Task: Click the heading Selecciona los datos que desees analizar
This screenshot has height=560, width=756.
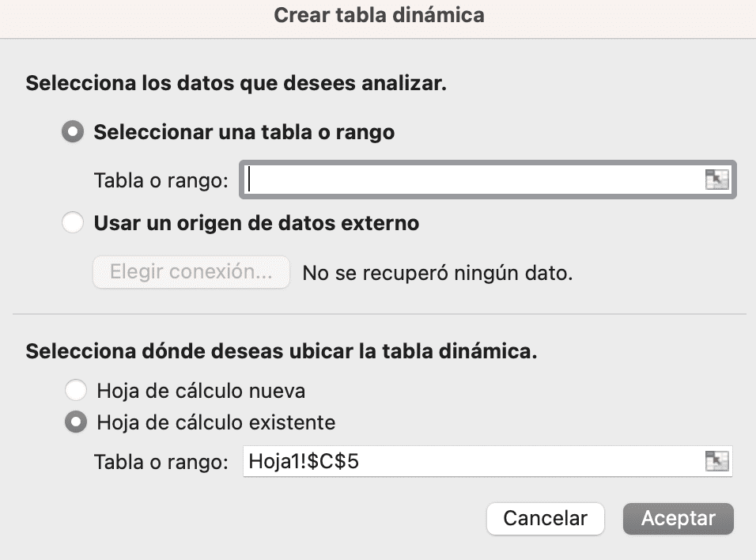Action: tap(236, 82)
